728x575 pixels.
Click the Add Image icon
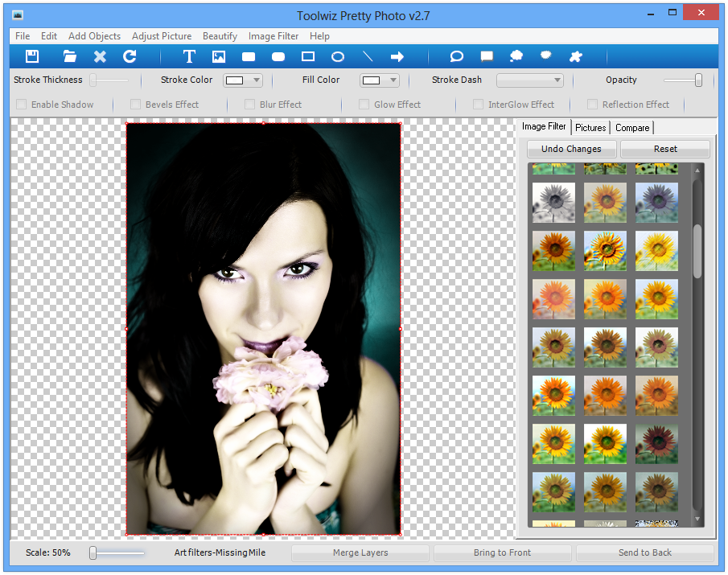219,56
